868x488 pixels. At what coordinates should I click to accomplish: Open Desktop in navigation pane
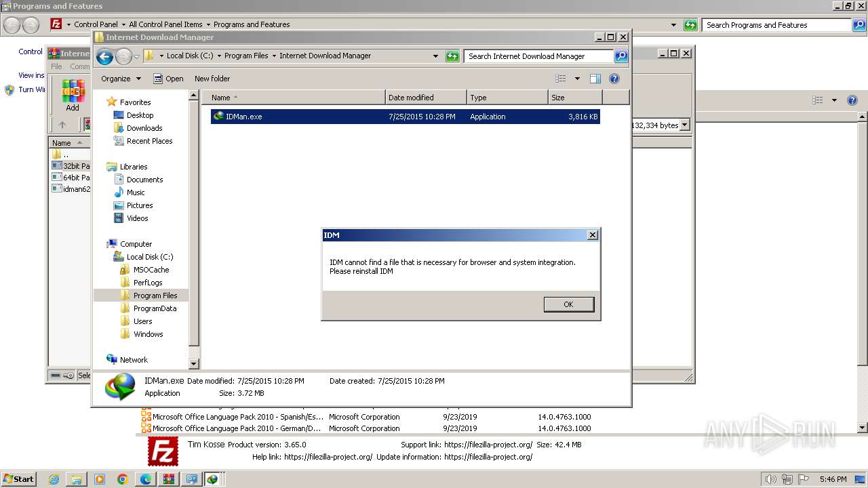140,115
